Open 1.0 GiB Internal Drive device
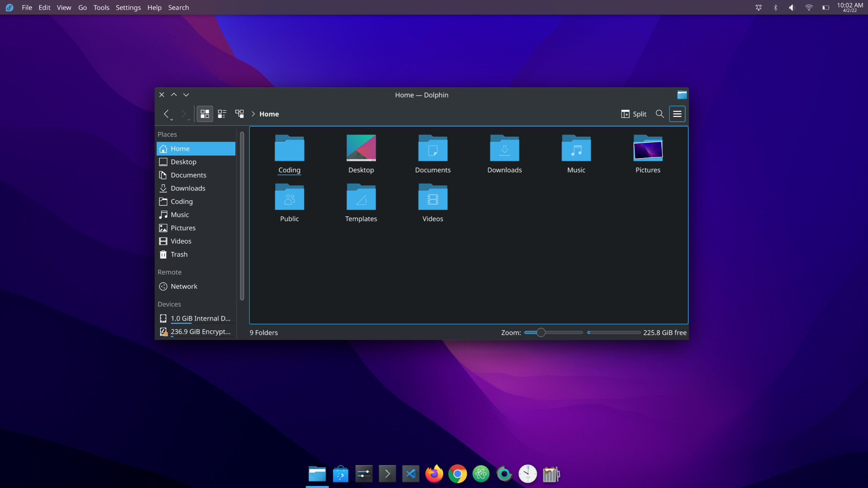The image size is (868, 488). click(196, 318)
